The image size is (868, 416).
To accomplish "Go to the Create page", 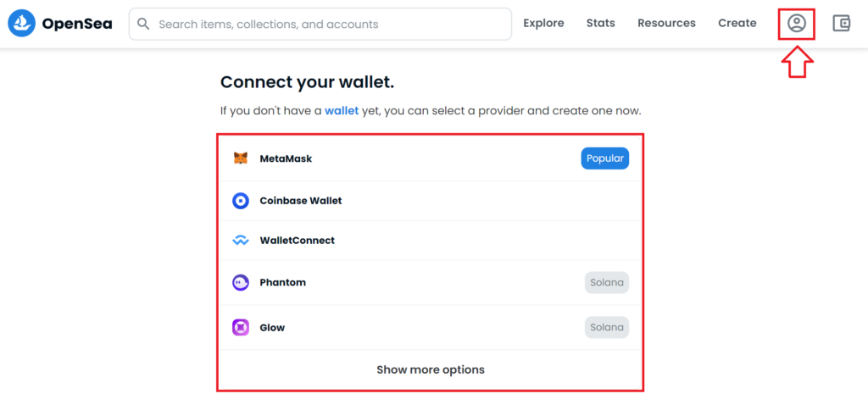I will tap(737, 23).
